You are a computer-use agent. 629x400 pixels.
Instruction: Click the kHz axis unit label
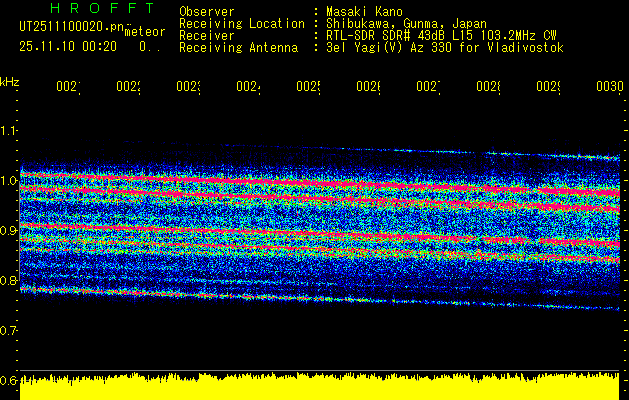pyautogui.click(x=10, y=82)
